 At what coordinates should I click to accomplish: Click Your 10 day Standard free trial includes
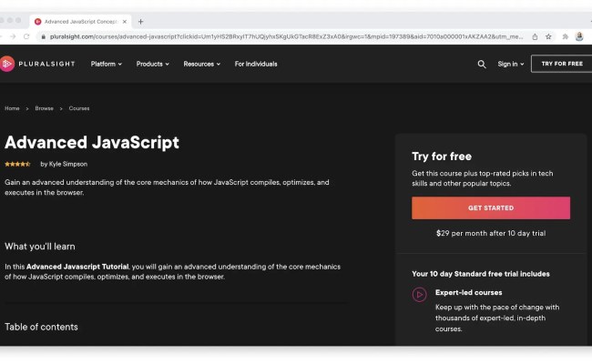[x=481, y=274]
